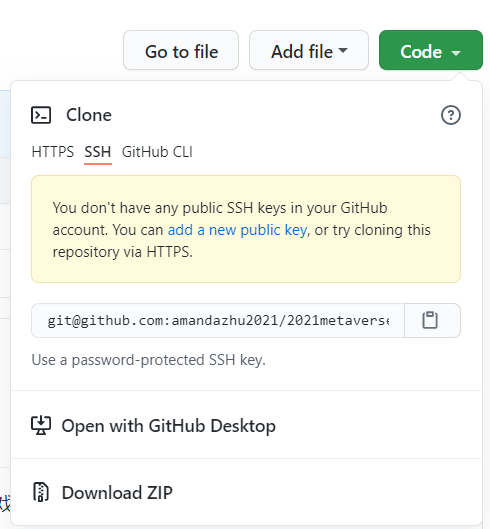
Task: Click the Clone section heading
Action: pyautogui.click(x=89, y=115)
